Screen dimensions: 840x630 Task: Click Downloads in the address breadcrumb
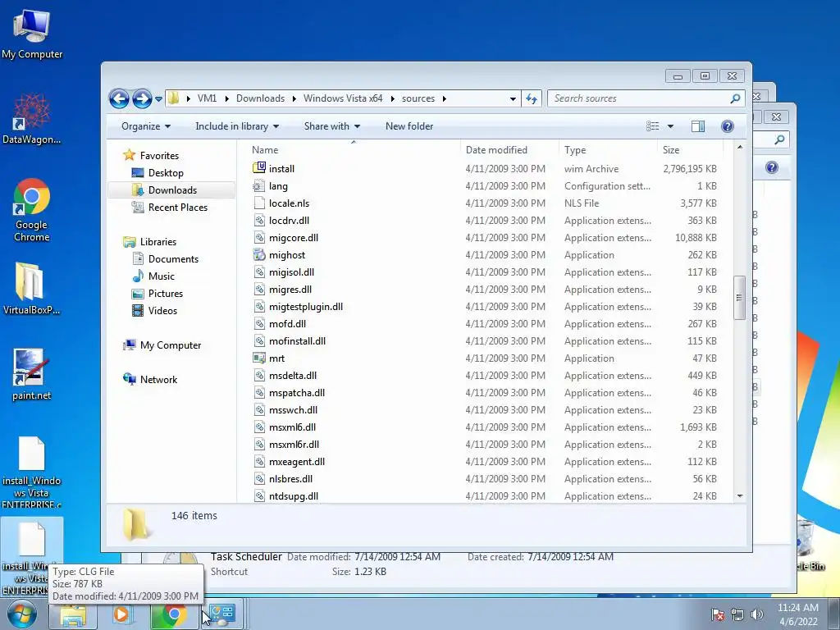coord(260,98)
